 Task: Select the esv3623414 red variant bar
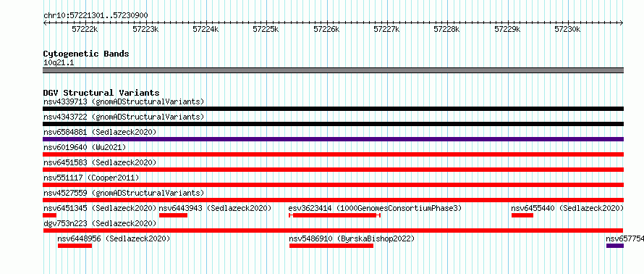point(335,215)
